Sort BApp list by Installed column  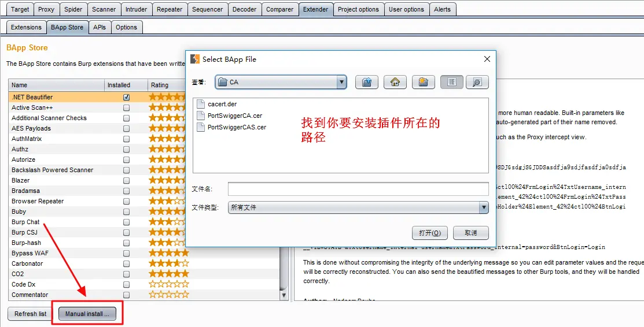tap(126, 85)
